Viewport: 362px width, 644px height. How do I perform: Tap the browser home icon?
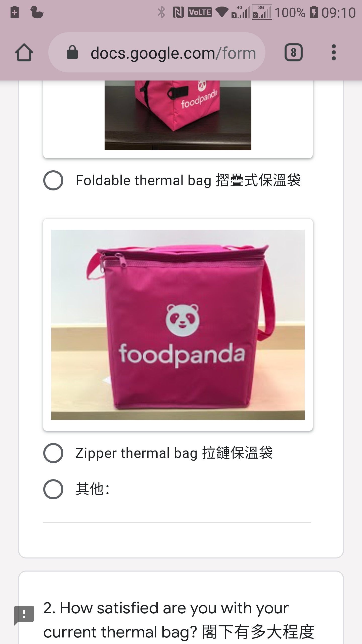point(24,53)
